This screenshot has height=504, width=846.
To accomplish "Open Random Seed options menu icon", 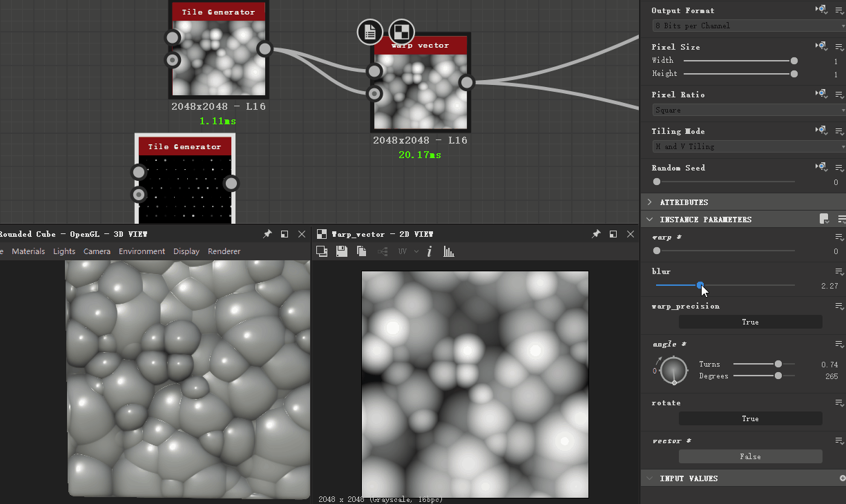I will [839, 168].
